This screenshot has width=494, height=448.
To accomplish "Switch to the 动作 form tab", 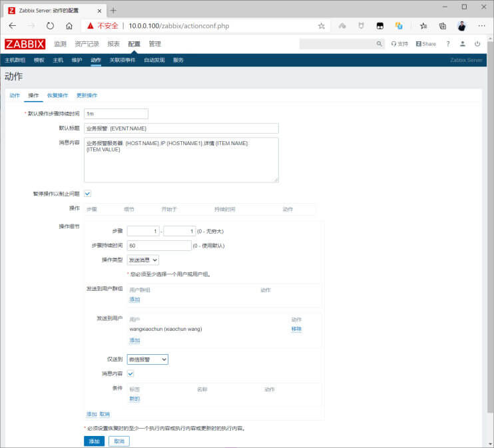I will pyautogui.click(x=15, y=95).
